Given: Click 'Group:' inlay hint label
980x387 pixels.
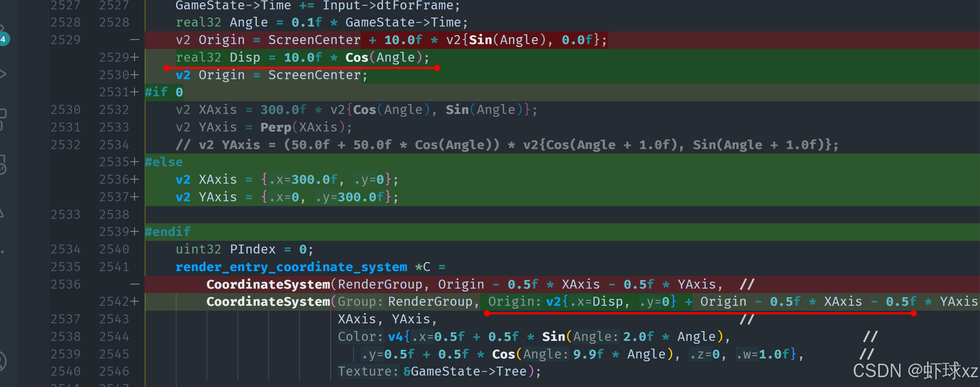Looking at the screenshot, I should click(360, 302).
